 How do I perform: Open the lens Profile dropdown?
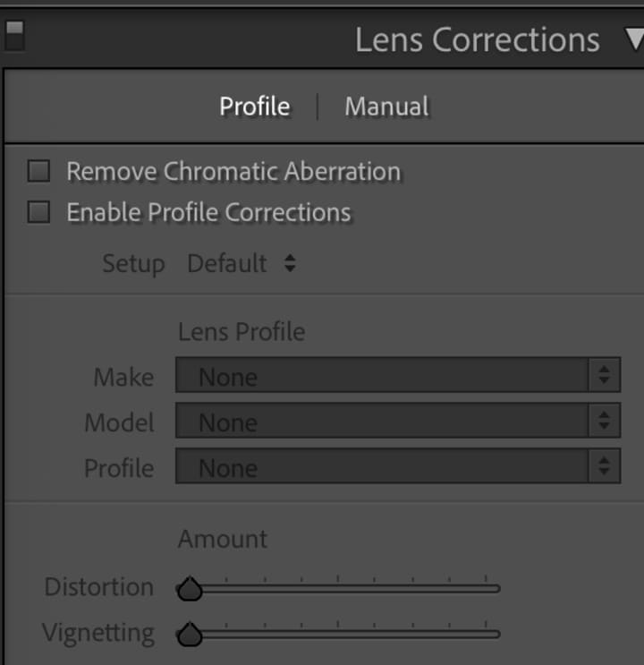(383, 468)
